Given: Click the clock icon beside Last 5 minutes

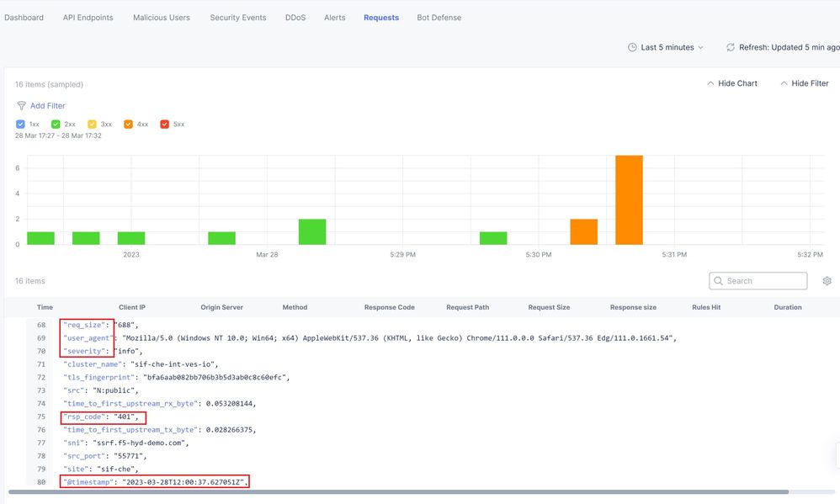Looking at the screenshot, I should click(632, 48).
